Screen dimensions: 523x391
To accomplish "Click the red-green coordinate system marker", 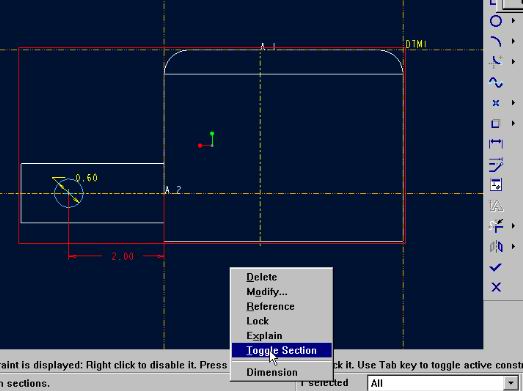I will tap(206, 140).
